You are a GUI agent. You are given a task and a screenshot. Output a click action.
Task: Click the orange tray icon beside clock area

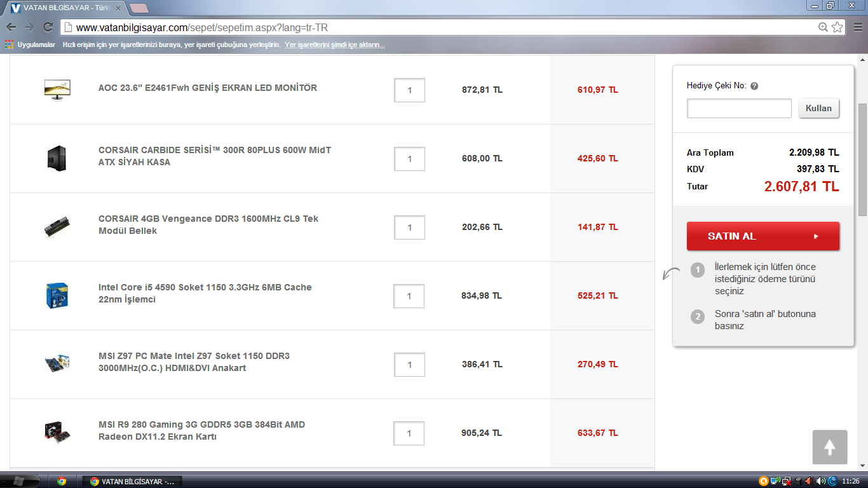coord(764,481)
